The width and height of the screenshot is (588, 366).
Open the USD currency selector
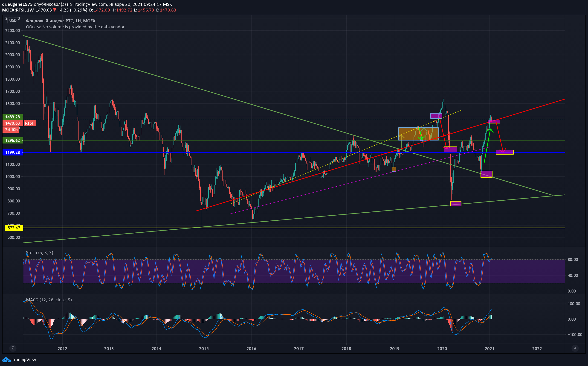(x=13, y=20)
